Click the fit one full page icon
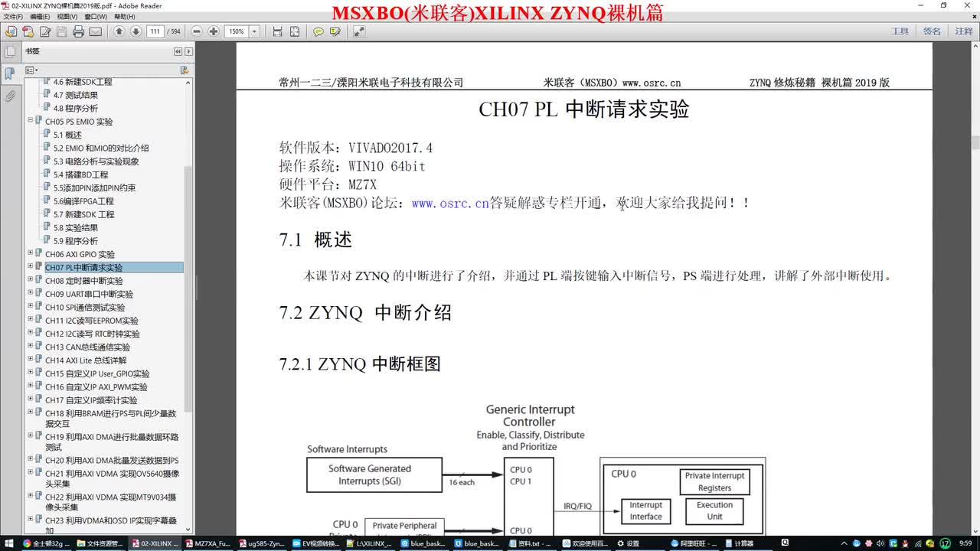The image size is (980, 551). [294, 31]
